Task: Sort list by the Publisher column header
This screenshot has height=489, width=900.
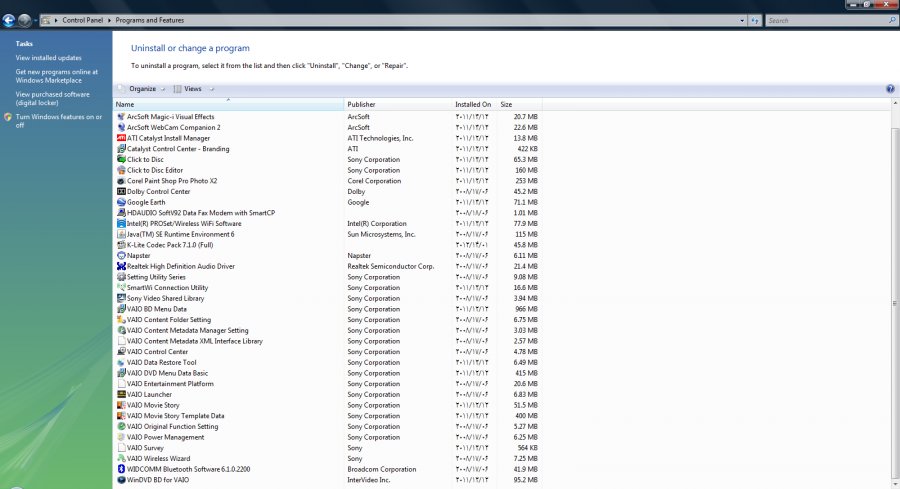Action: point(398,104)
